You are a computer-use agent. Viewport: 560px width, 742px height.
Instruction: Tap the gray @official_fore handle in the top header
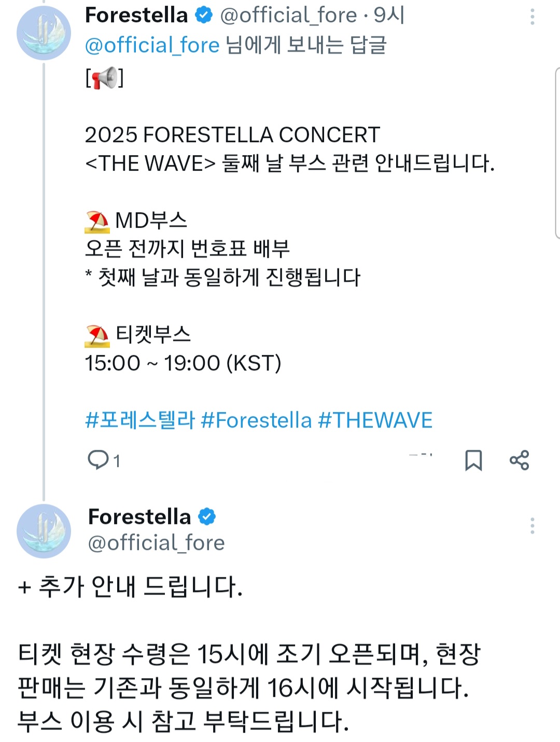coord(288,16)
